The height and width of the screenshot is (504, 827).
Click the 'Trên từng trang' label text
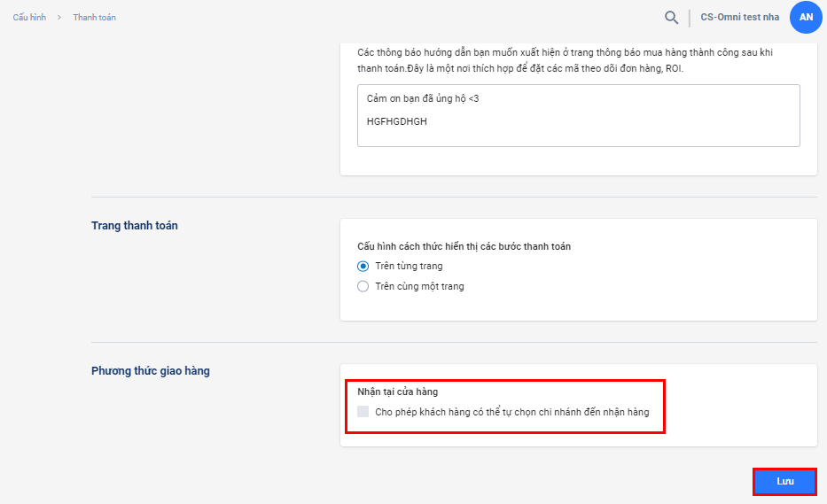coord(409,266)
